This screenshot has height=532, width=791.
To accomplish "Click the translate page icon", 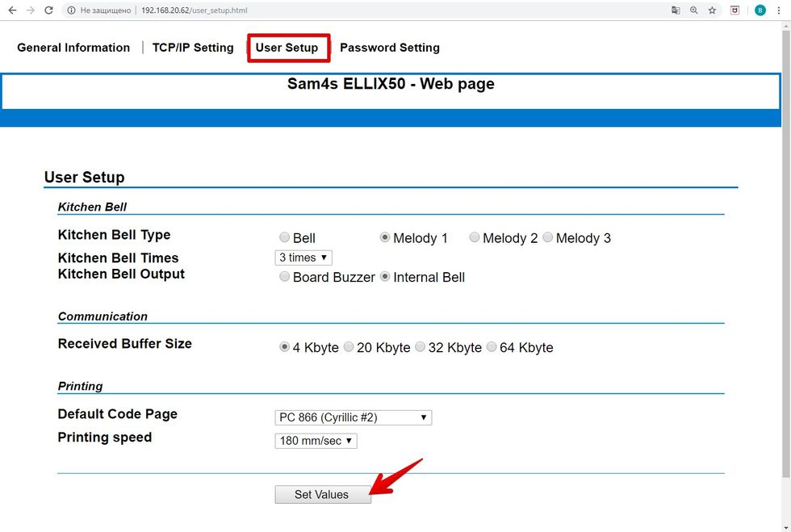I will [676, 10].
